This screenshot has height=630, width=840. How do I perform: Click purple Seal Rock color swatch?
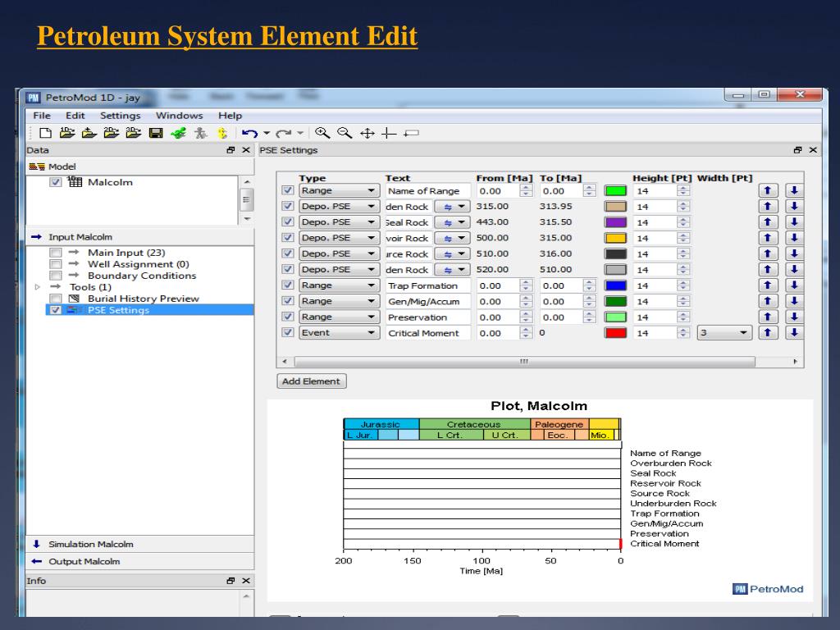tap(615, 222)
